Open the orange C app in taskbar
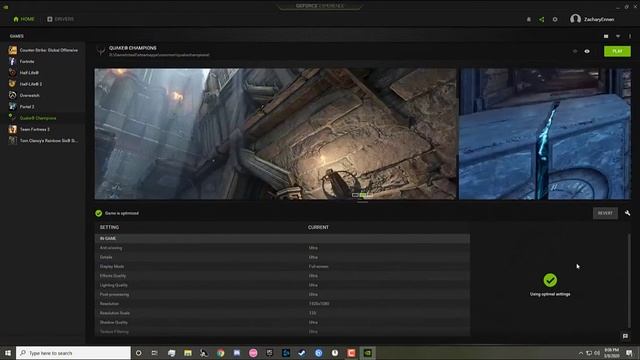The width and height of the screenshot is (640, 360). pos(351,353)
